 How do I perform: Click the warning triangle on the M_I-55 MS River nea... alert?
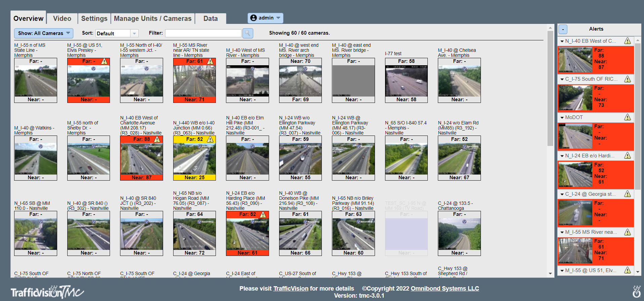tap(628, 232)
